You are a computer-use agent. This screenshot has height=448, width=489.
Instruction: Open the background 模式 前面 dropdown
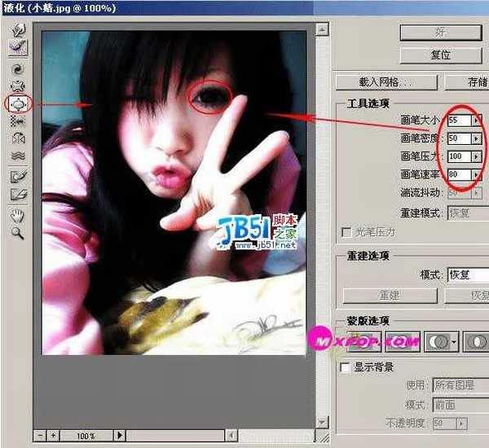click(460, 405)
